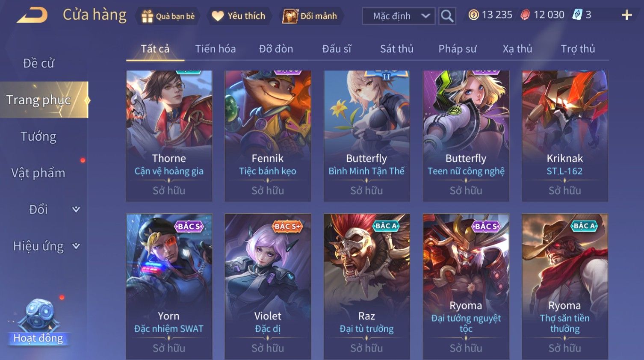This screenshot has width=644, height=360.
Task: Open the Vật phẩm sidebar category
Action: coord(38,173)
